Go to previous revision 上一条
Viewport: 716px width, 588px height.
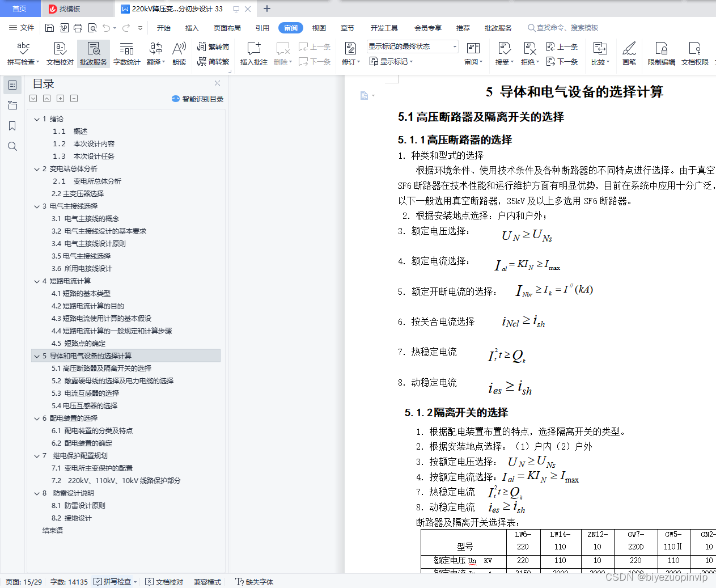point(562,46)
